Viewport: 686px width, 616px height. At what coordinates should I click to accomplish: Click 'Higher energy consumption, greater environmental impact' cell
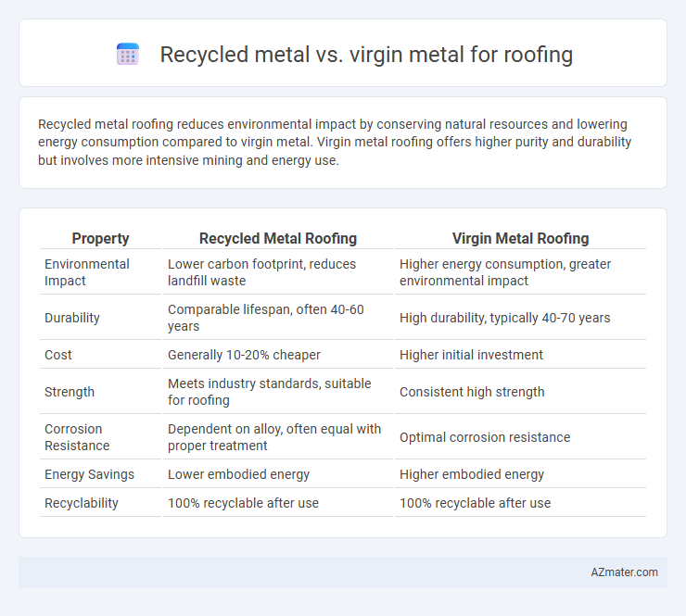pyautogui.click(x=505, y=272)
